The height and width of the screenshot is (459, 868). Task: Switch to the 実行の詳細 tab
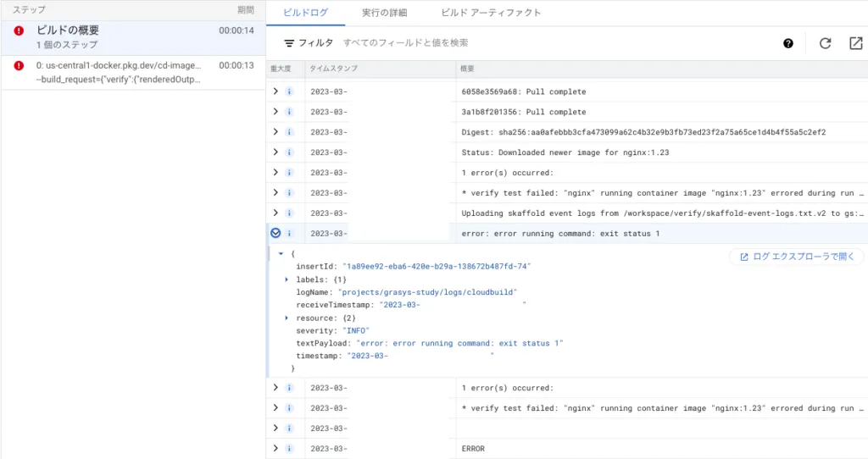[385, 13]
